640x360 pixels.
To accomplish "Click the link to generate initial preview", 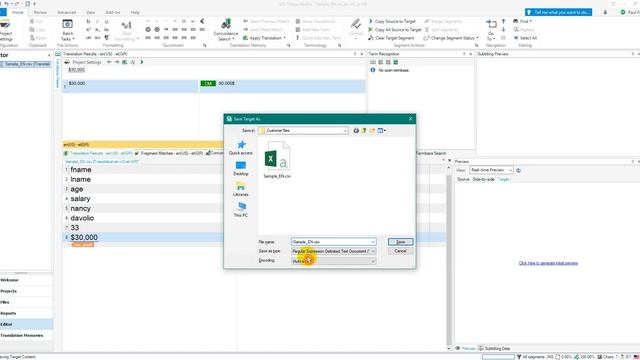I will 548,263.
